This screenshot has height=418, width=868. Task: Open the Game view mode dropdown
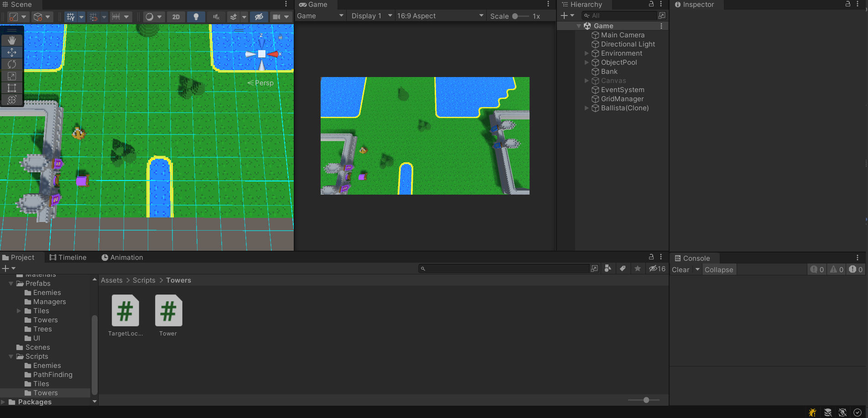320,16
